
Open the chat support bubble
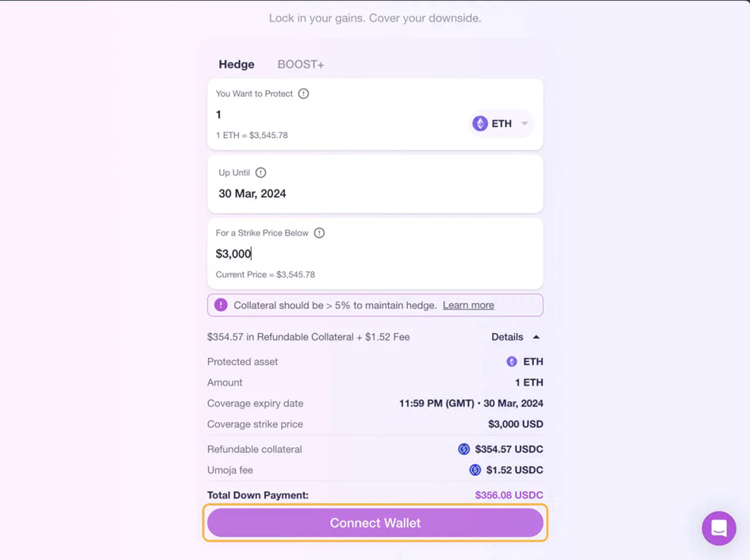(718, 528)
